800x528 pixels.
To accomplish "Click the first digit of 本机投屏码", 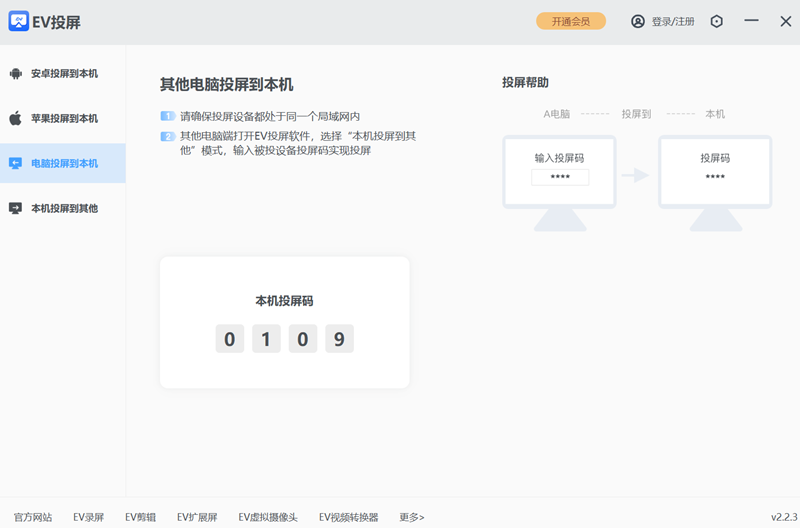I will point(229,339).
